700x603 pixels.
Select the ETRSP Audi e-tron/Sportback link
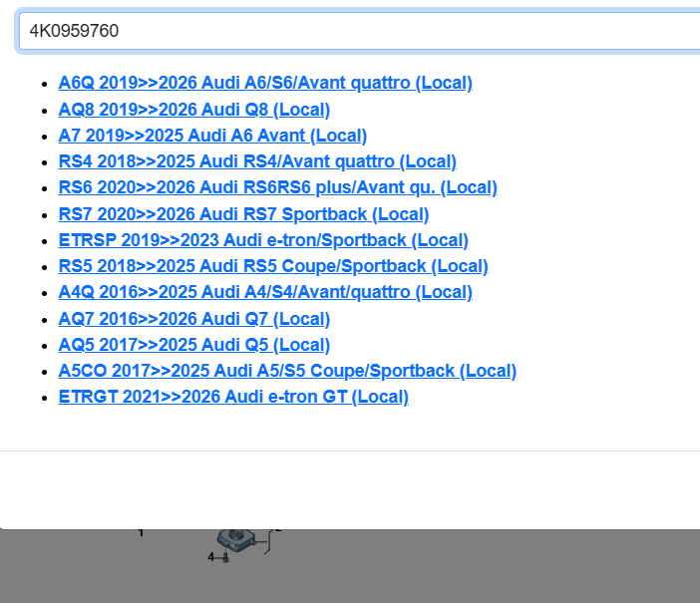263,240
